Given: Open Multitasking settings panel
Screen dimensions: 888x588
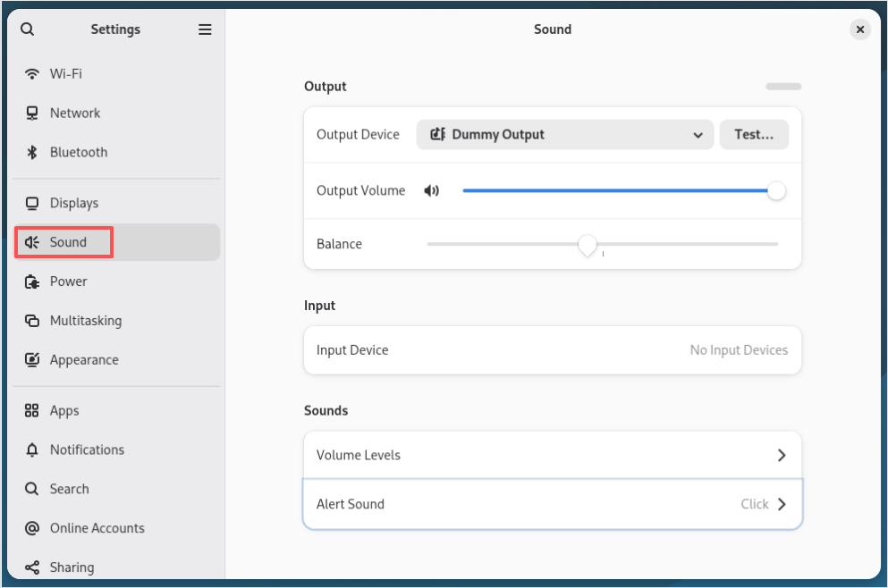Looking at the screenshot, I should (x=85, y=321).
